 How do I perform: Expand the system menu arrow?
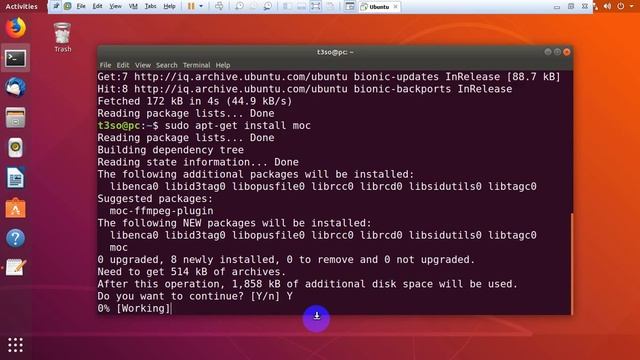tap(631, 6)
